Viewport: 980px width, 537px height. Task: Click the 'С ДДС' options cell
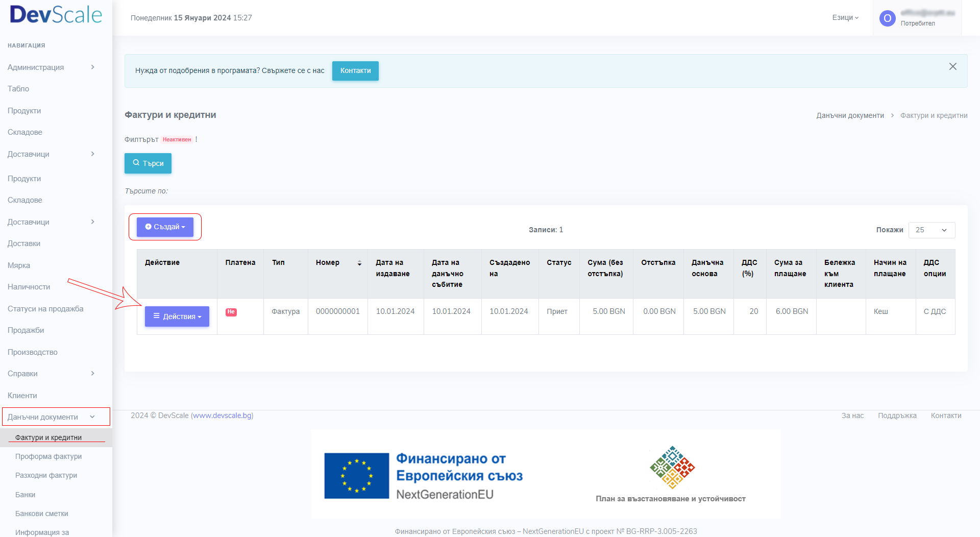pos(935,311)
